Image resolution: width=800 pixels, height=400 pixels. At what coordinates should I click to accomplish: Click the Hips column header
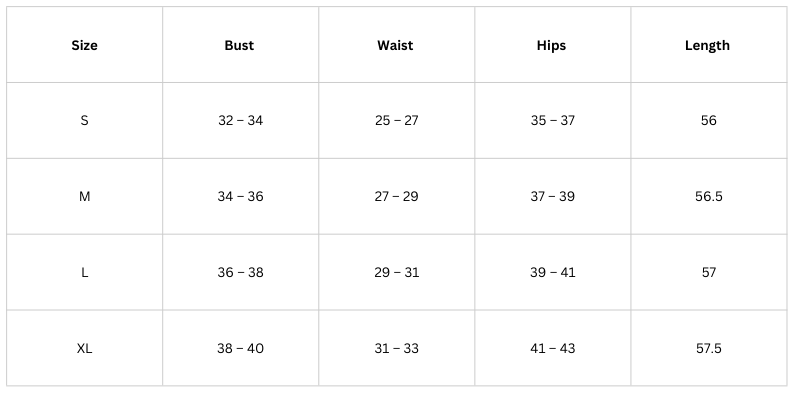(552, 45)
